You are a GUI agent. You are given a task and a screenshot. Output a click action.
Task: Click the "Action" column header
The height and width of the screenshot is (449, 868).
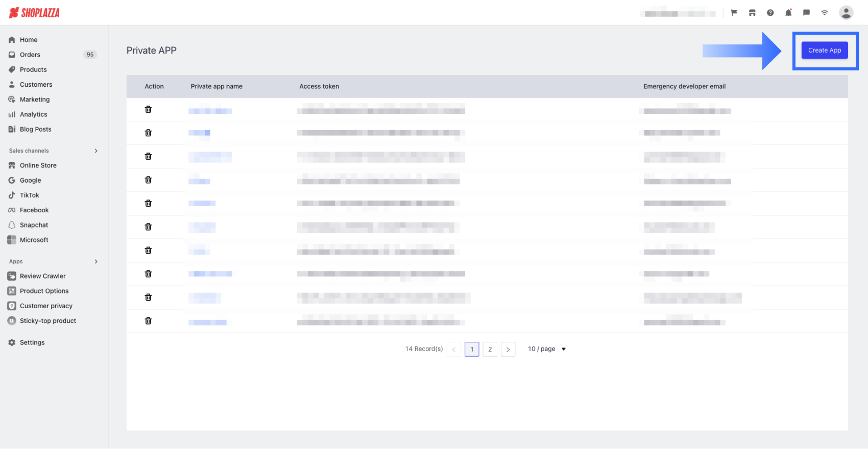[x=154, y=86]
